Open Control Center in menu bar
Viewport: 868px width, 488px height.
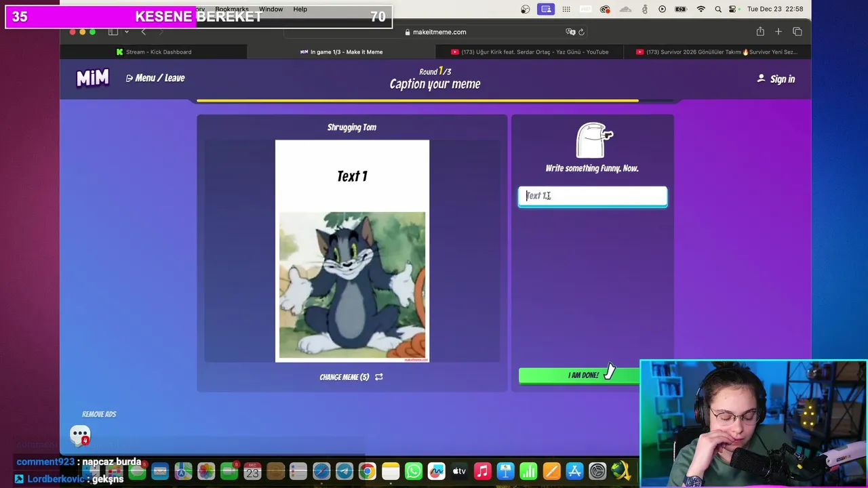pyautogui.click(x=733, y=9)
